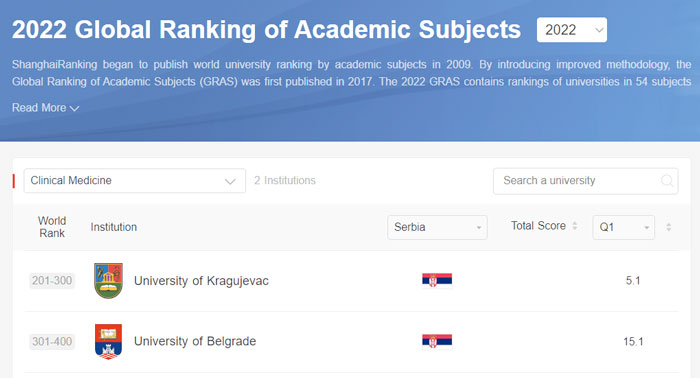Image resolution: width=700 pixels, height=378 pixels.
Task: Open the Q1 indicator dropdown
Action: [x=623, y=227]
